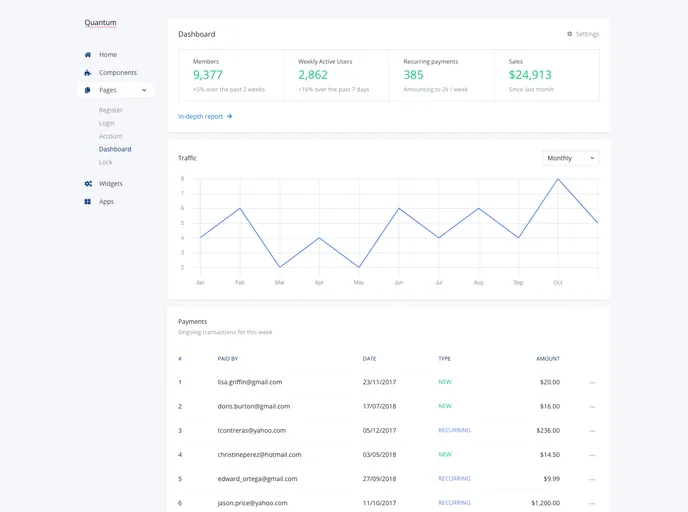This screenshot has height=512, width=688.
Task: Click the Quantum logo text
Action: [x=100, y=22]
